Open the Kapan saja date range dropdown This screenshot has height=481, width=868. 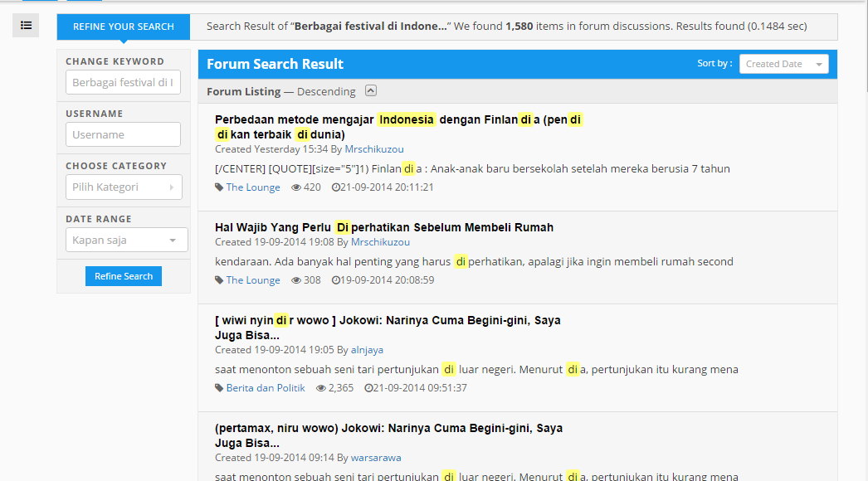point(127,240)
